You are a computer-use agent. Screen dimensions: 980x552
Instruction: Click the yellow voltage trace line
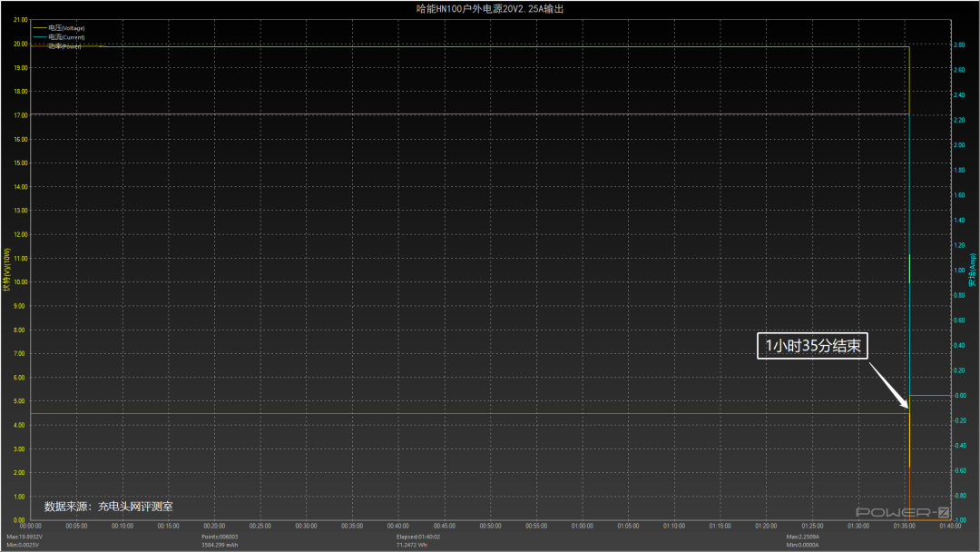pyautogui.click(x=469, y=47)
